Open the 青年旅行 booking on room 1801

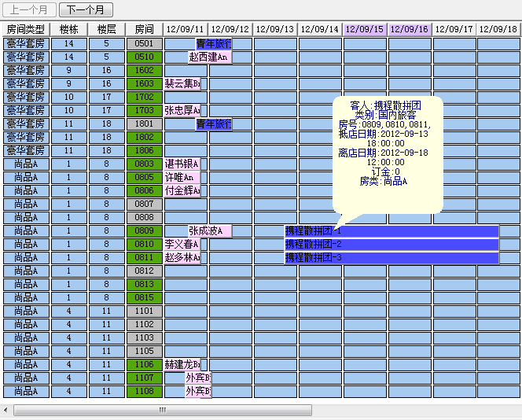tap(214, 123)
